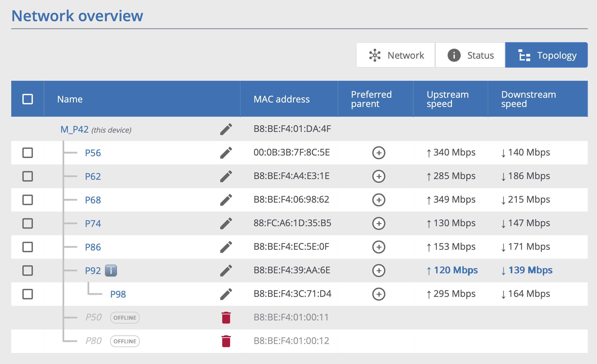The image size is (597, 364).
Task: Click the OFFLINE badge next to P80
Action: tap(125, 341)
